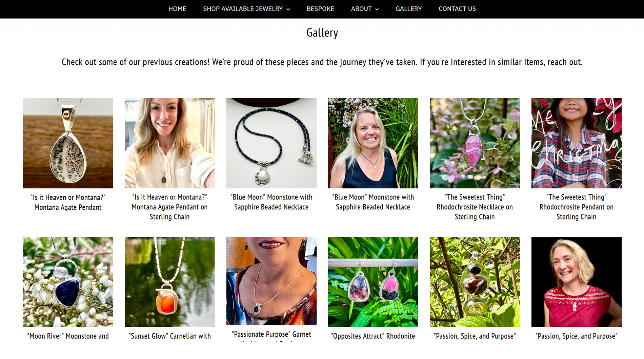View the Opposites Attract rhodonite earrings image
The image size is (644, 359).
point(373,282)
